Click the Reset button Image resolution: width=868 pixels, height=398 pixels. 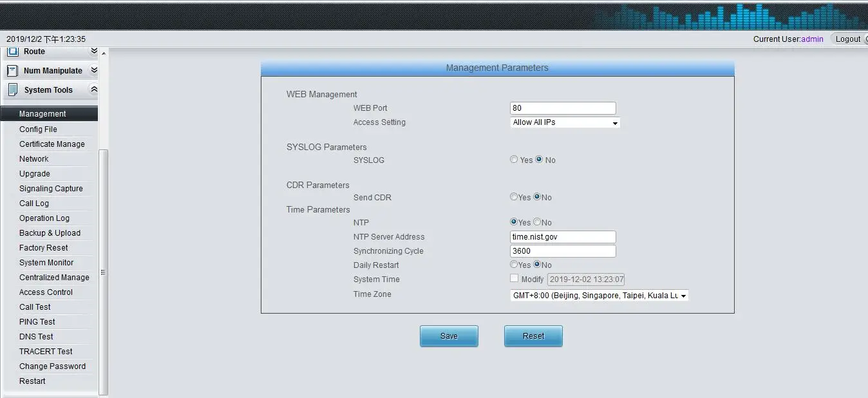click(533, 336)
